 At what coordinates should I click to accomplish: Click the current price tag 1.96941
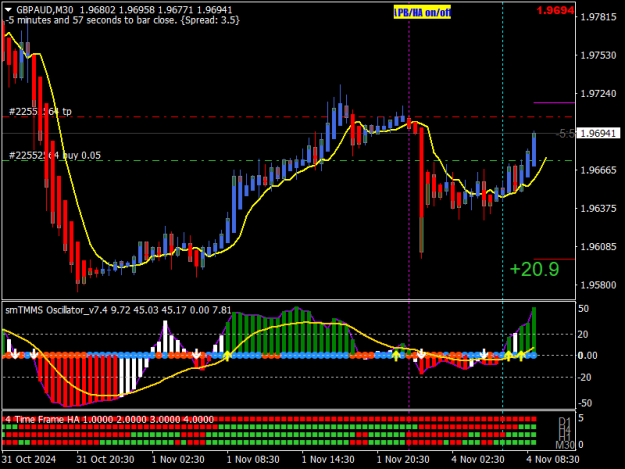(599, 133)
